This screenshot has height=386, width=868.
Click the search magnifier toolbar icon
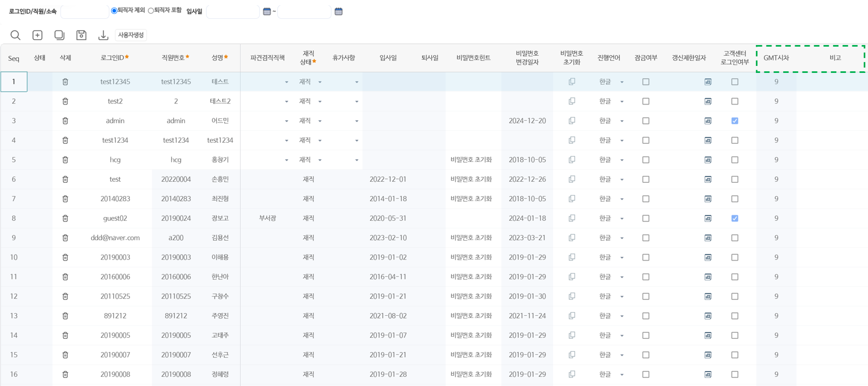click(x=15, y=35)
